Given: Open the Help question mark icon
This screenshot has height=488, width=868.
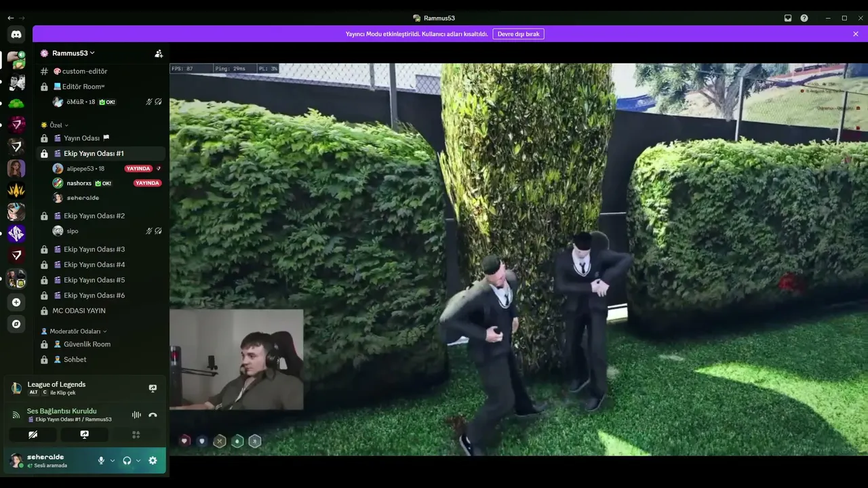Looking at the screenshot, I should pos(804,18).
